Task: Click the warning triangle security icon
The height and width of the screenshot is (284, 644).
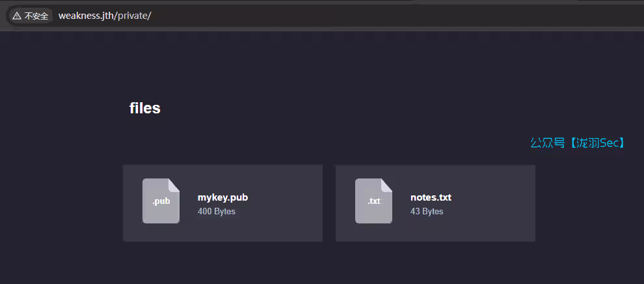Action: tap(16, 16)
